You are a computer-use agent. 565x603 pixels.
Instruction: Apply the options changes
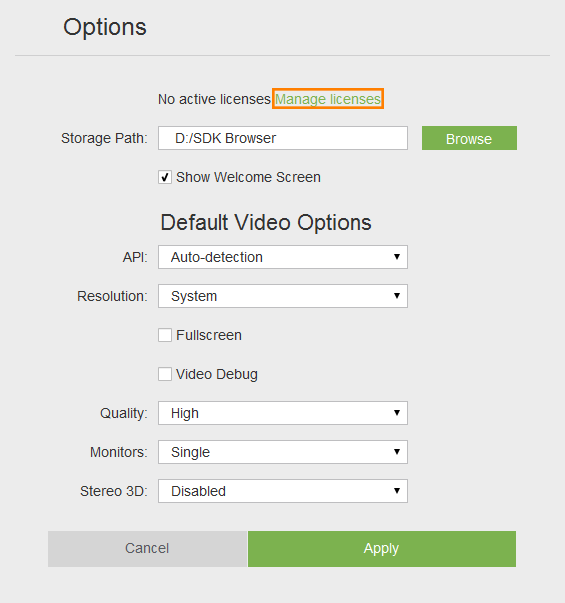tap(382, 549)
